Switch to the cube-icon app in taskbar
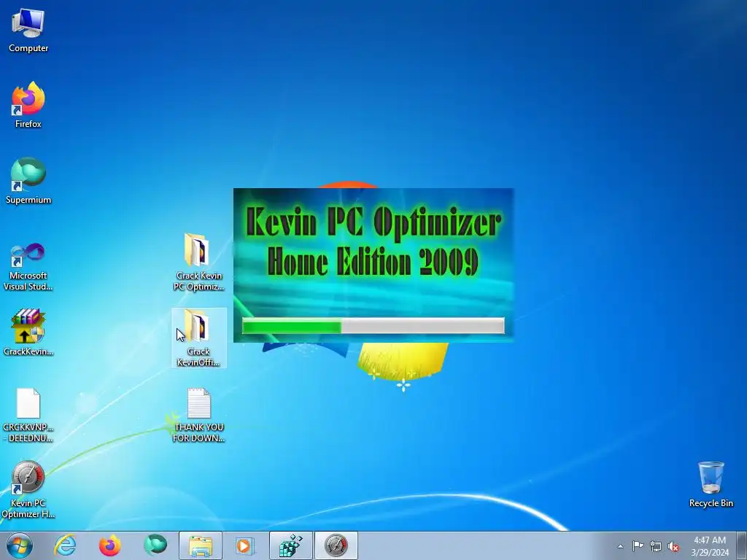 point(290,545)
